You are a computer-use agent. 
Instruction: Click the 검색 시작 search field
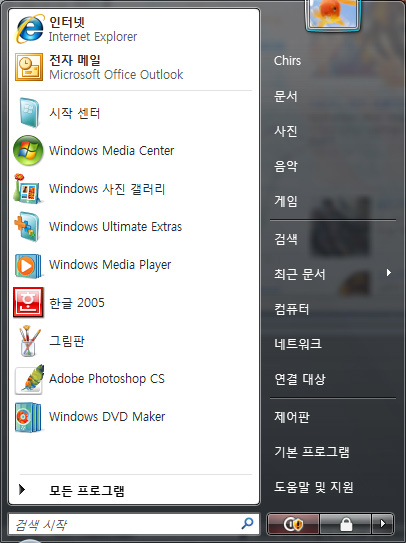[x=134, y=524]
